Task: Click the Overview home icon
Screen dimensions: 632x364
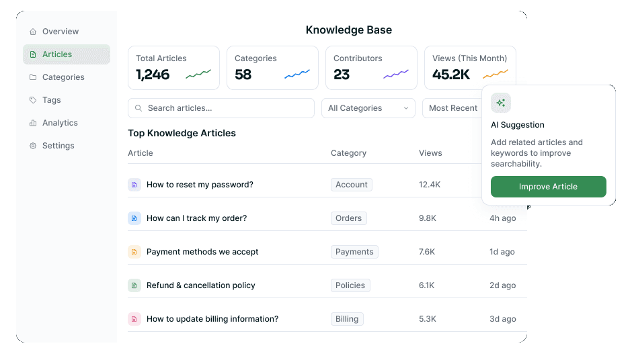Action: (x=33, y=32)
